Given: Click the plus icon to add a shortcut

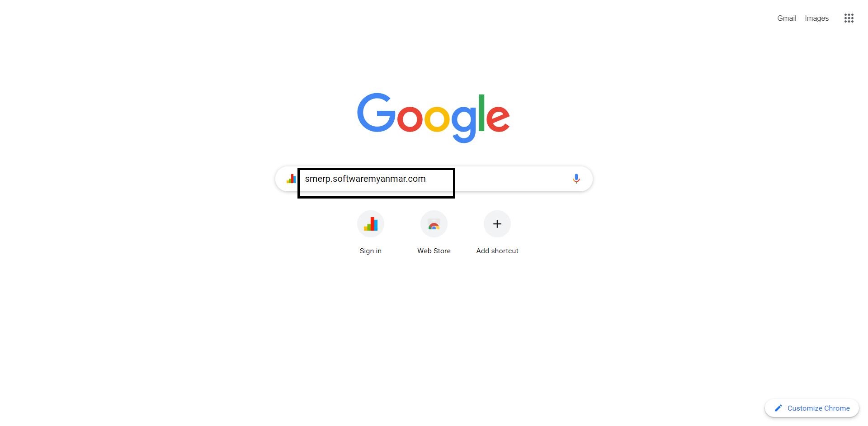Looking at the screenshot, I should 497,224.
